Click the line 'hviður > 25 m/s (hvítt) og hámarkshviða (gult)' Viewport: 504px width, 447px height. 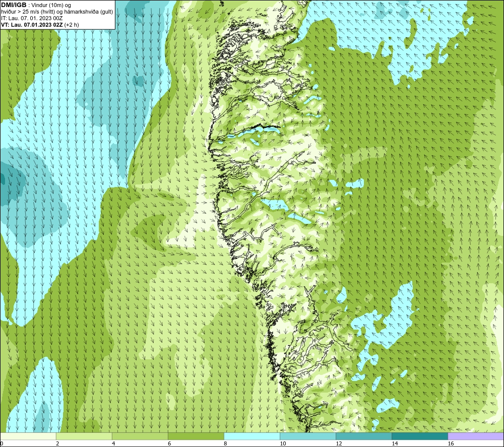tap(57, 12)
